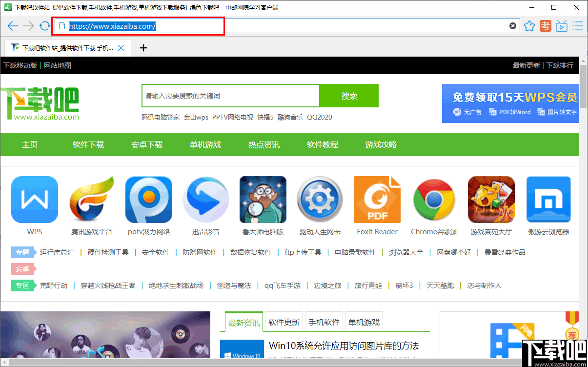Screen dimensions: 588x367
Task: Click the green 搜索 search button
Action: point(348,96)
